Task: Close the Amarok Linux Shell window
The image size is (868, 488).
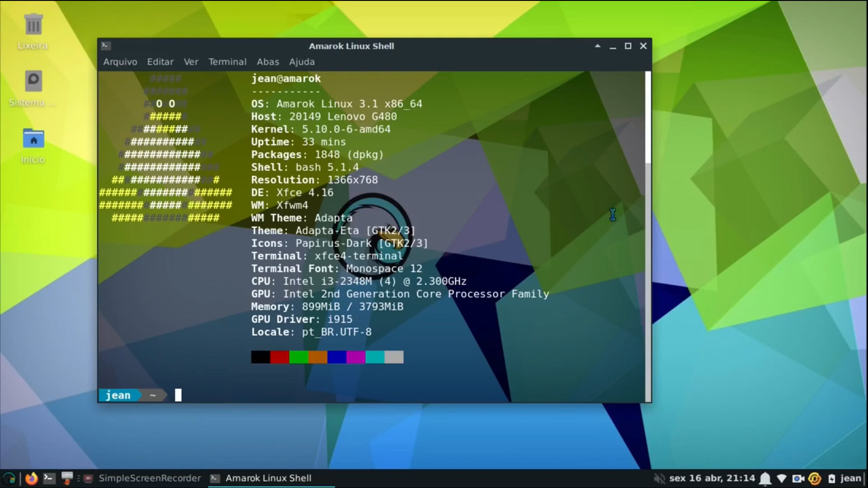Action: tap(643, 46)
